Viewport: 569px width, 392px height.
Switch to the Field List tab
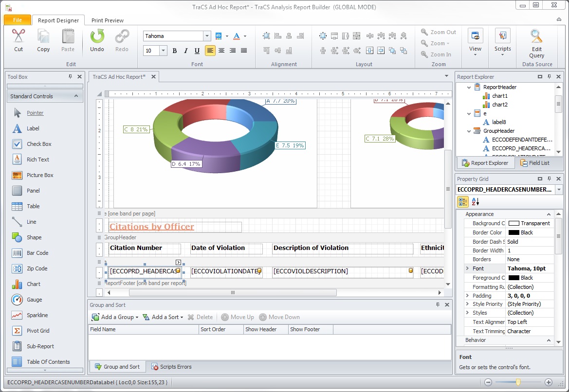[x=535, y=163]
